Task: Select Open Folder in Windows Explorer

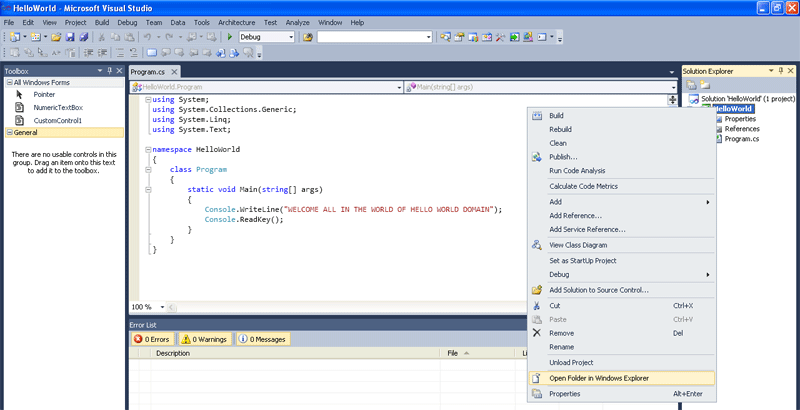Action: pos(621,378)
